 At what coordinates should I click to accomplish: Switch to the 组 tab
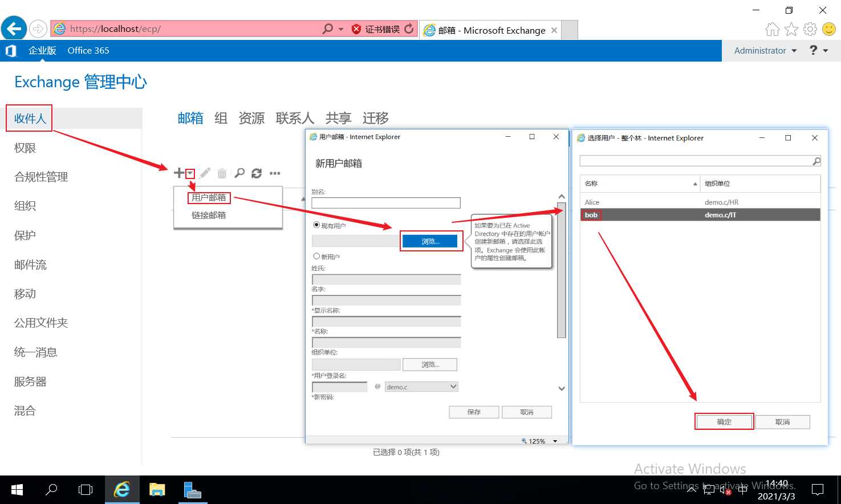click(221, 118)
